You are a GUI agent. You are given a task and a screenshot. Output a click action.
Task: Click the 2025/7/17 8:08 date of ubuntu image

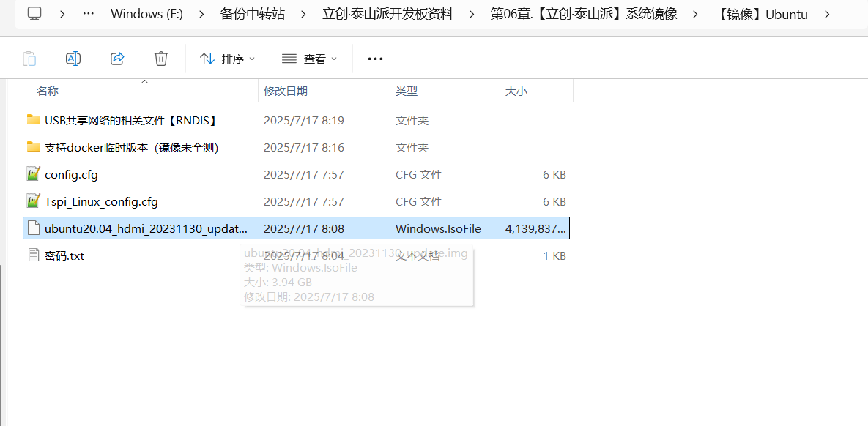click(304, 229)
